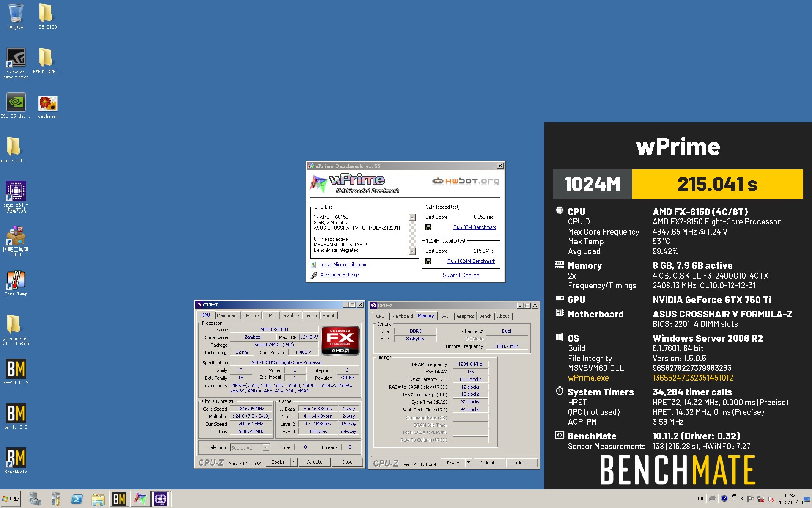
Task: Click the muted volume tray icon
Action: click(771, 499)
